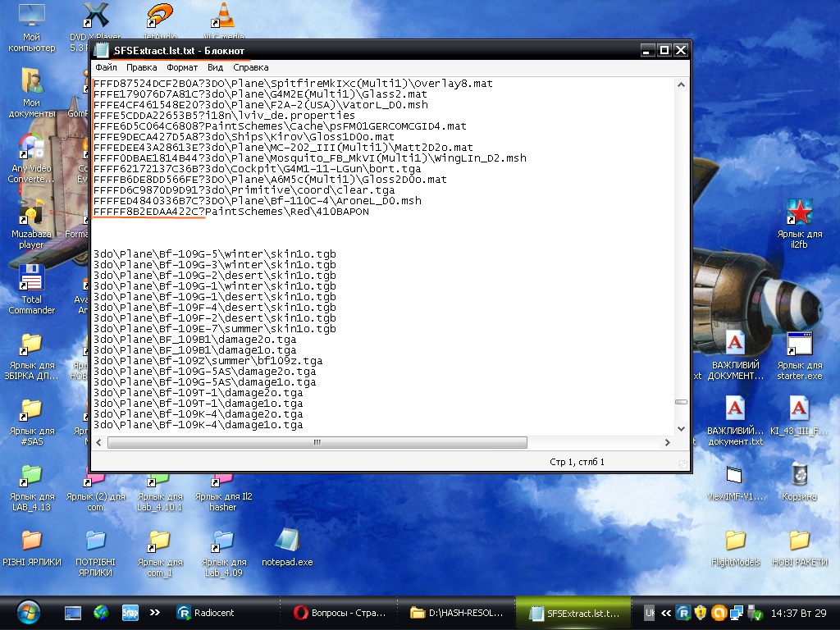The height and width of the screenshot is (630, 840).
Task: Click the Snap quick launch icon
Action: pos(130,613)
